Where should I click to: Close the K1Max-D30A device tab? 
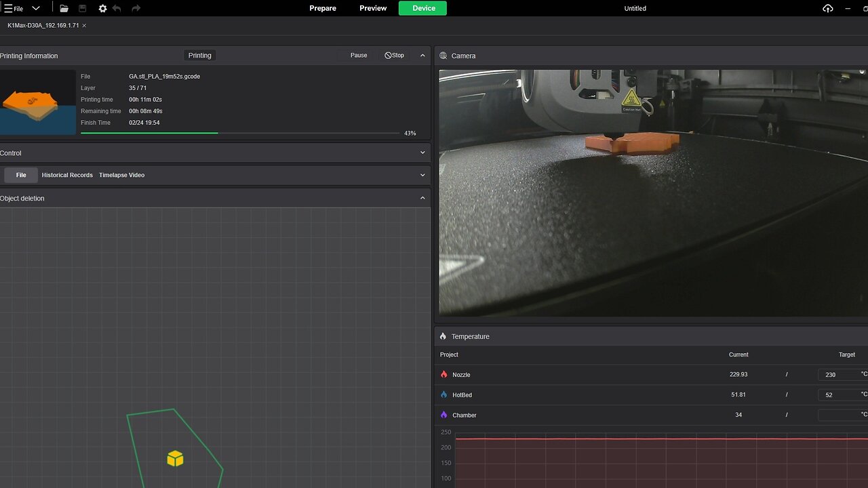tap(84, 26)
